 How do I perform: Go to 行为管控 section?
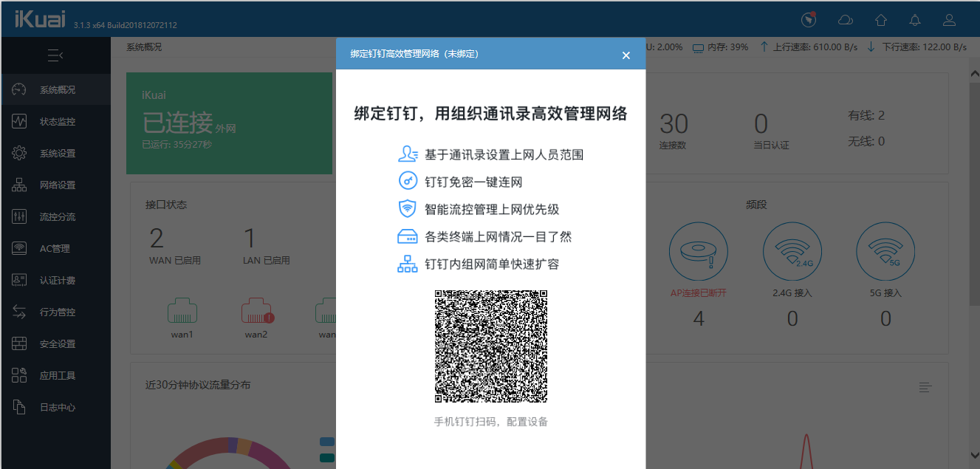pos(56,312)
